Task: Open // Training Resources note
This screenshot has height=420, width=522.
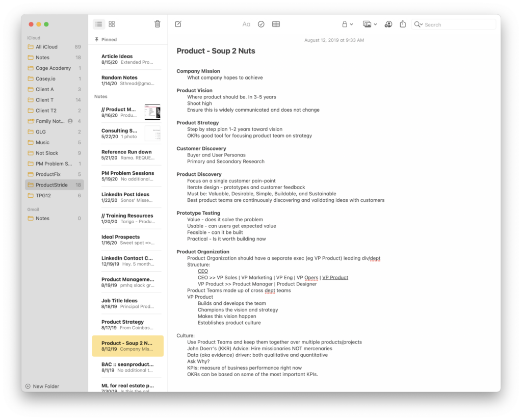Action: tap(128, 219)
